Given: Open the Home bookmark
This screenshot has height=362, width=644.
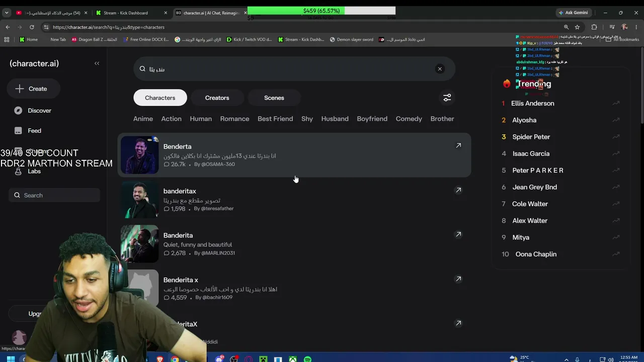Looking at the screenshot, I should pos(29,40).
